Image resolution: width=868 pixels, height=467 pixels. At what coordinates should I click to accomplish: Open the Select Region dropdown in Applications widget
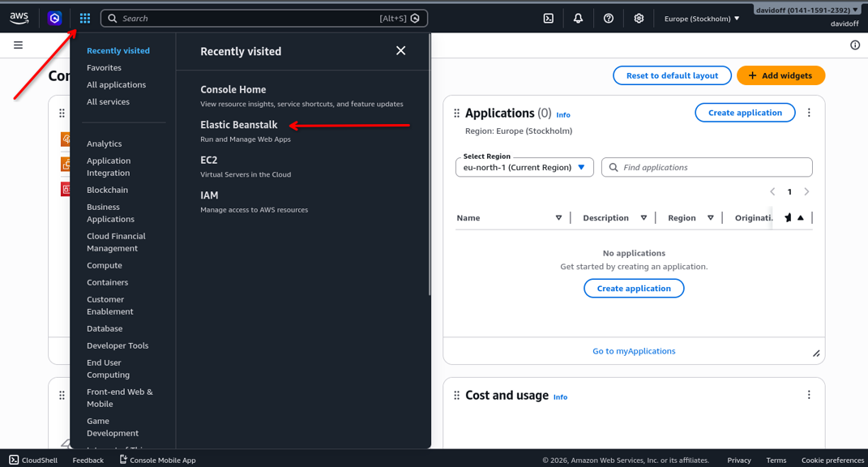pyautogui.click(x=524, y=167)
